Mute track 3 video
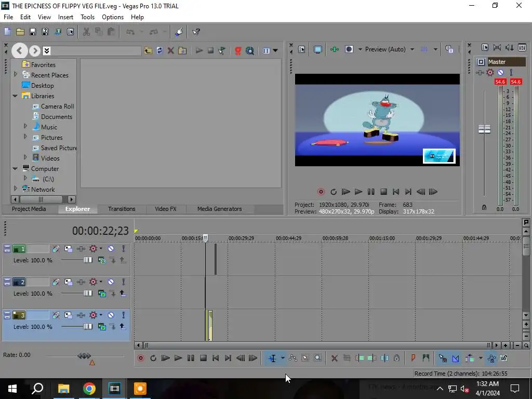The image size is (532, 399). [x=111, y=315]
